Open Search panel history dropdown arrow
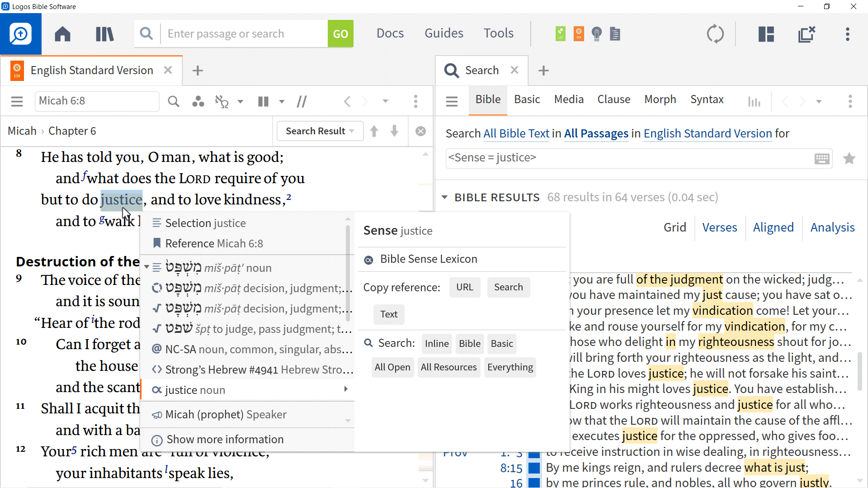 [819, 101]
